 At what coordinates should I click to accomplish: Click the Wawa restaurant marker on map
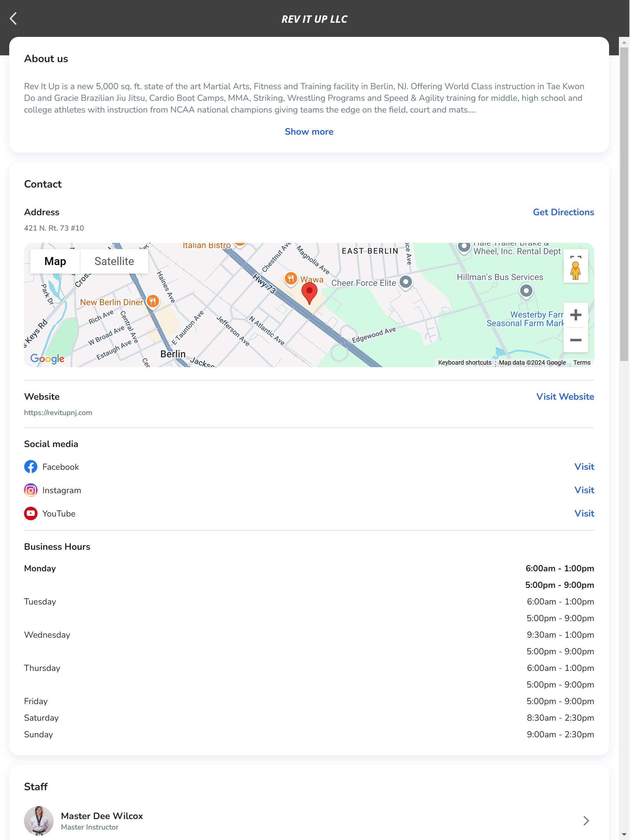pyautogui.click(x=291, y=279)
